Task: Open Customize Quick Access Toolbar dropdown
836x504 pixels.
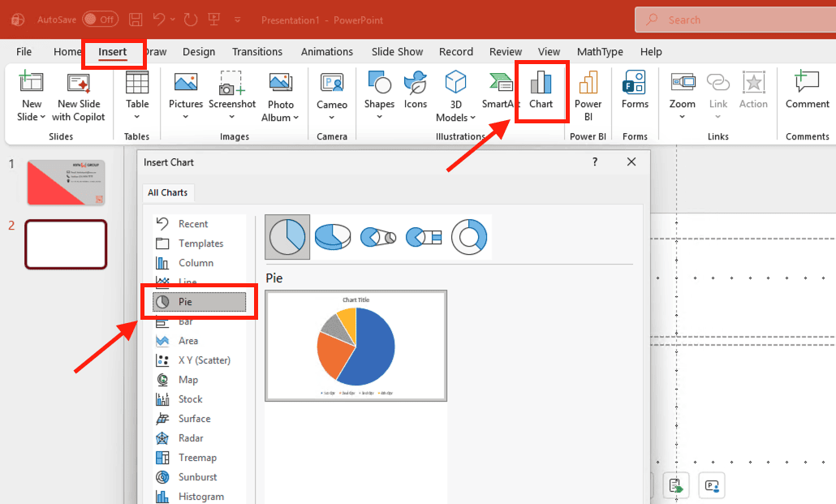Action: coord(237,19)
